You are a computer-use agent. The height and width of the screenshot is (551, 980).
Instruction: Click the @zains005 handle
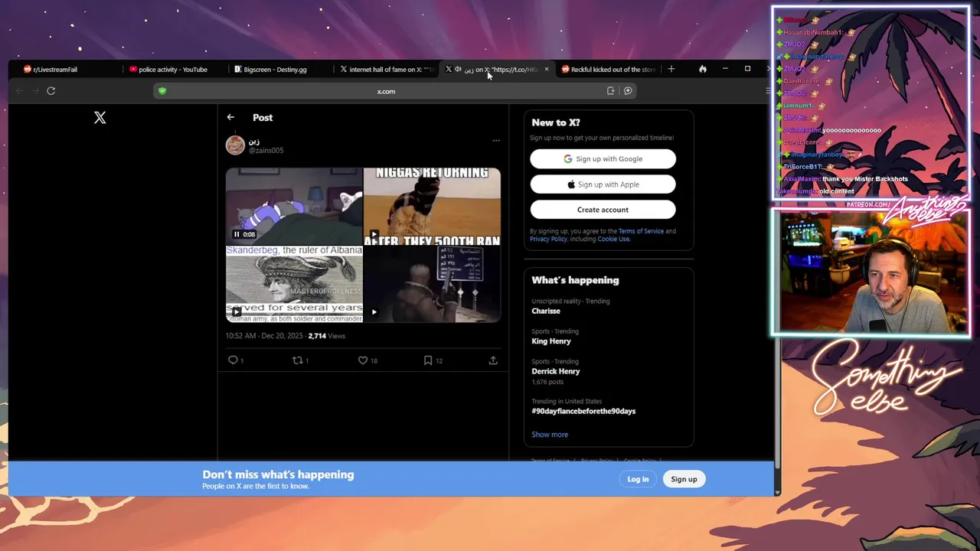point(266,151)
